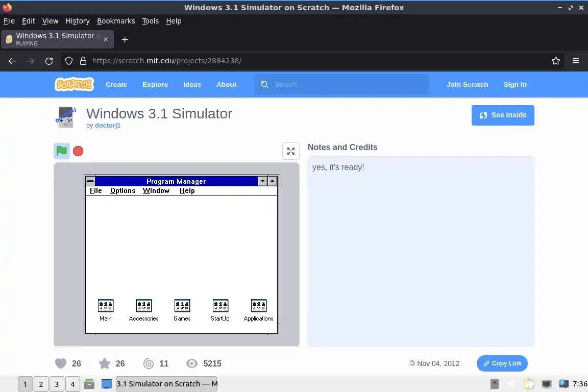Image resolution: width=588 pixels, height=392 pixels.
Task: Open Firefox Bookmarks menu
Action: click(116, 21)
